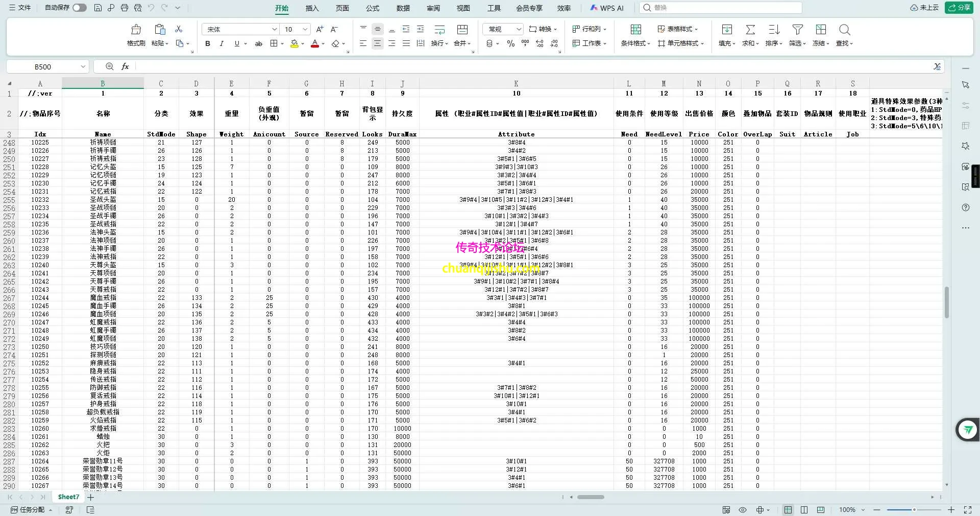Increase font size with A+ icon
980x516 pixels.
pos(320,29)
